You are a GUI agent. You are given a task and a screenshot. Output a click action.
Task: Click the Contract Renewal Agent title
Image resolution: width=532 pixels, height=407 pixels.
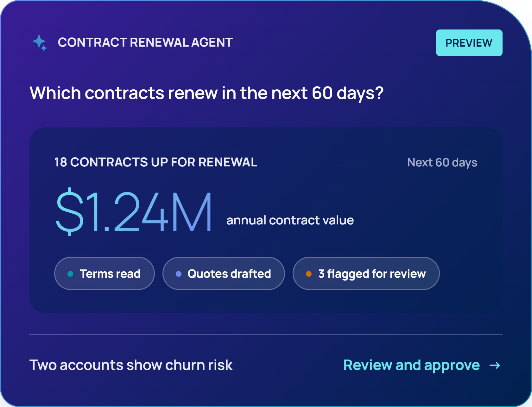pos(145,42)
